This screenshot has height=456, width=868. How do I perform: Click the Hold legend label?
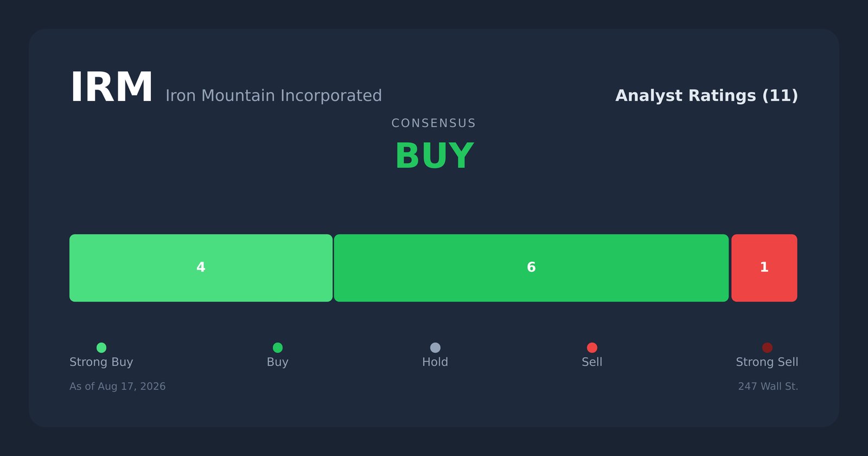click(x=435, y=362)
